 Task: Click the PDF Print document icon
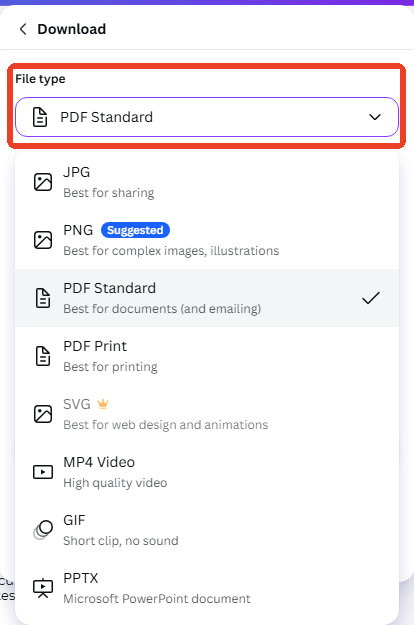coord(43,356)
